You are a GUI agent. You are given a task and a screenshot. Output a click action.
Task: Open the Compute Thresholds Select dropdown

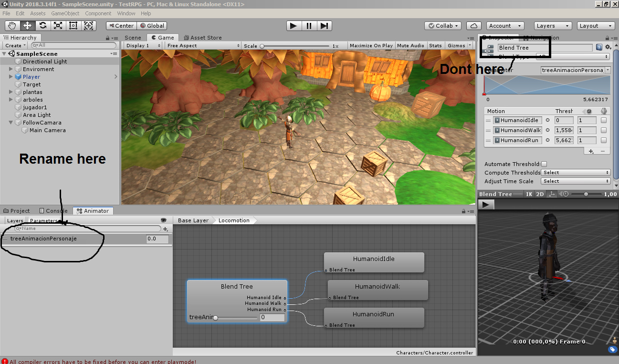pos(575,172)
